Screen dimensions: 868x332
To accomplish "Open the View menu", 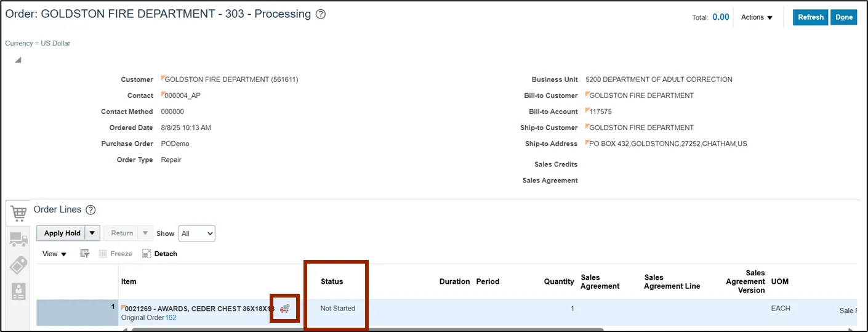I will (x=55, y=254).
